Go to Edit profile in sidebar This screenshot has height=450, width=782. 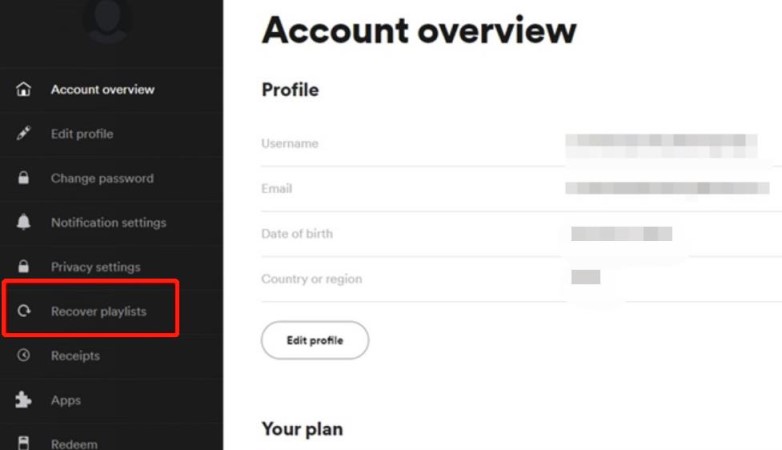click(82, 134)
